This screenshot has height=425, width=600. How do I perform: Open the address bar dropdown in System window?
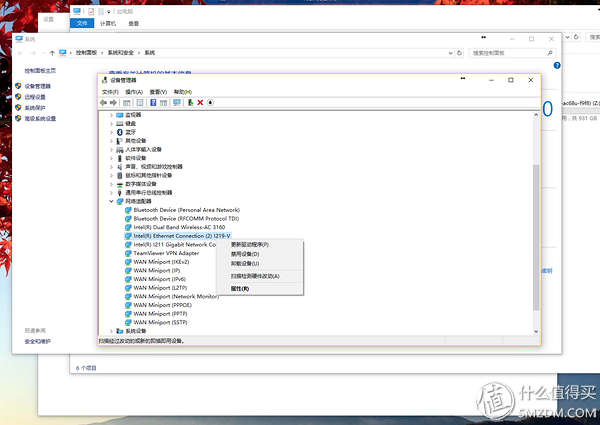pos(450,53)
